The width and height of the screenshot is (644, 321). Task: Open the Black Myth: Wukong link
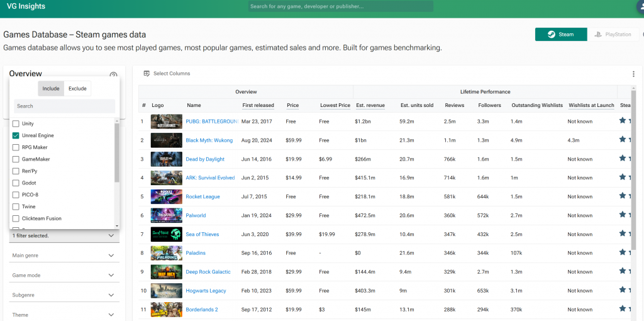[x=209, y=140]
